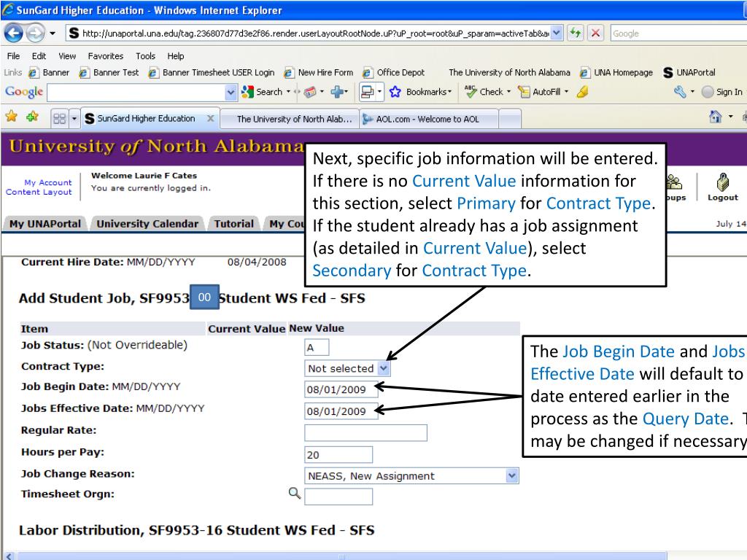Open the New Hire Form link
747x560 pixels.
[319, 72]
